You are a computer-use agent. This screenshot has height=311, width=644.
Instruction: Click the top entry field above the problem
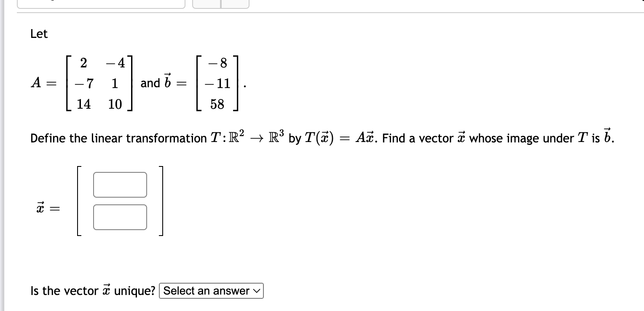click(101, 3)
